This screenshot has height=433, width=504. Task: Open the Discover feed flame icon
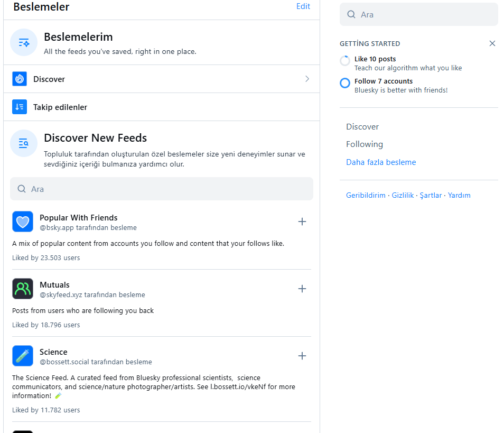(20, 79)
